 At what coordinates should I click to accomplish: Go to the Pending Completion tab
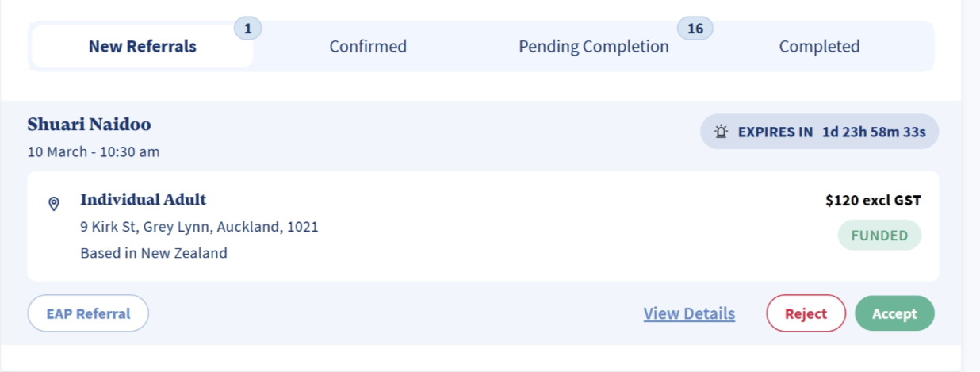593,47
